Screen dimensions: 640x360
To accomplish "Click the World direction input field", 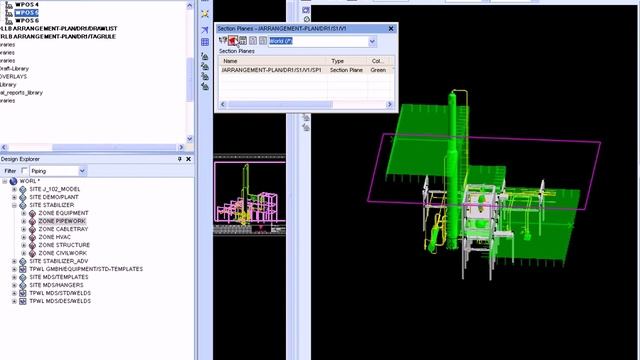I will [318, 41].
